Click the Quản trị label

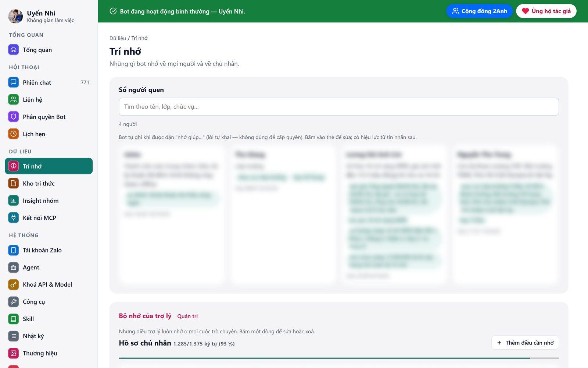click(187, 316)
